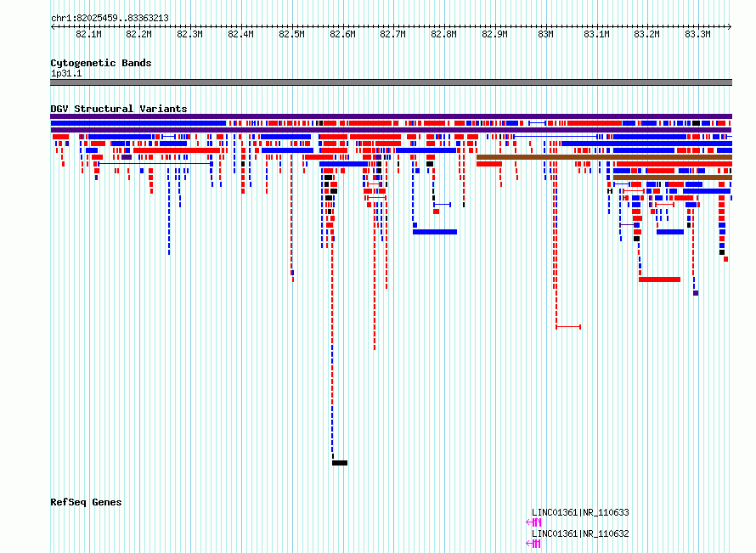The image size is (756, 553).
Task: Click the 83.2M scale tick label
Action: point(646,34)
